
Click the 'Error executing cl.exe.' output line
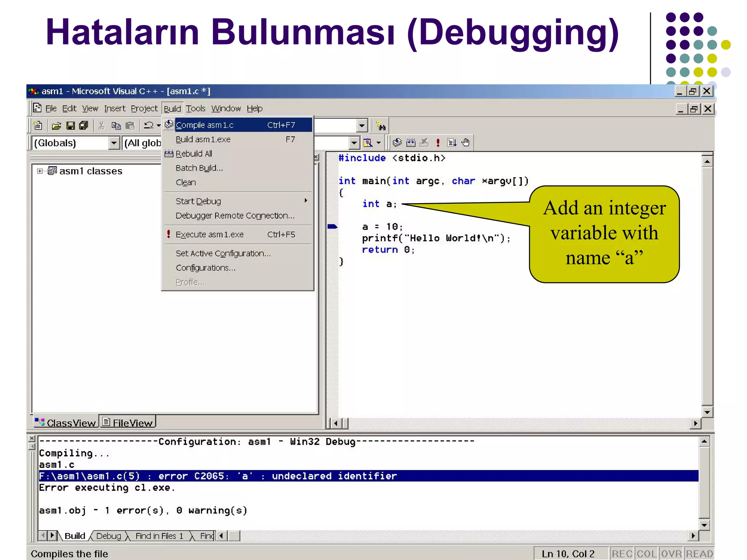(x=107, y=488)
